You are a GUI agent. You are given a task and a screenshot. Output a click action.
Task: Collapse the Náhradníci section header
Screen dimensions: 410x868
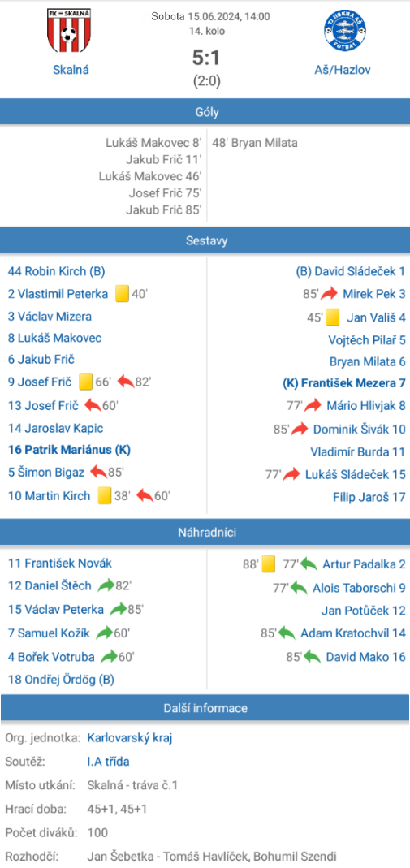point(205,533)
